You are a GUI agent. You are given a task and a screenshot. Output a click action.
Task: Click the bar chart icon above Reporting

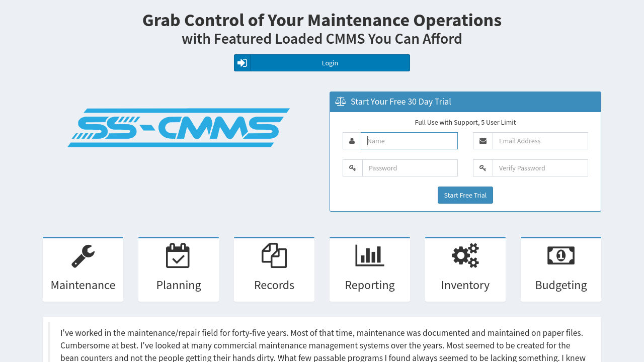(370, 255)
